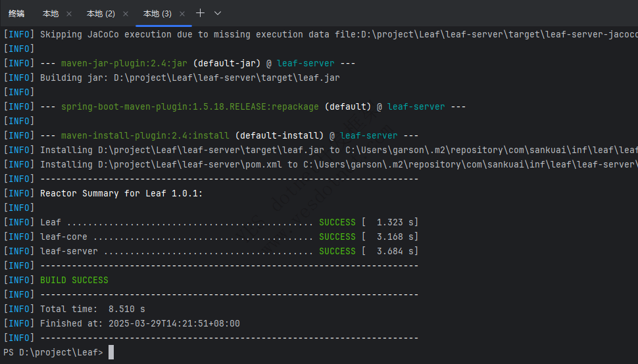Click SUCCESS on the leaf-server row

tap(337, 252)
